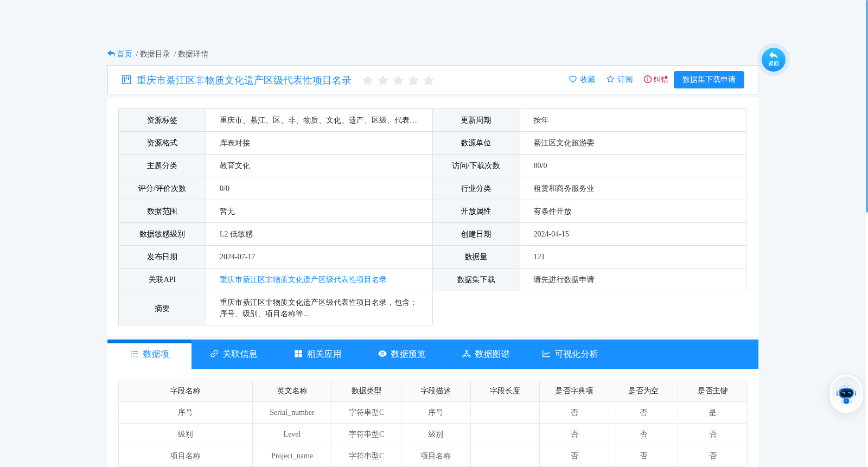This screenshot has width=868, height=467.
Task: Click the 英文名称 column header
Action: click(292, 391)
